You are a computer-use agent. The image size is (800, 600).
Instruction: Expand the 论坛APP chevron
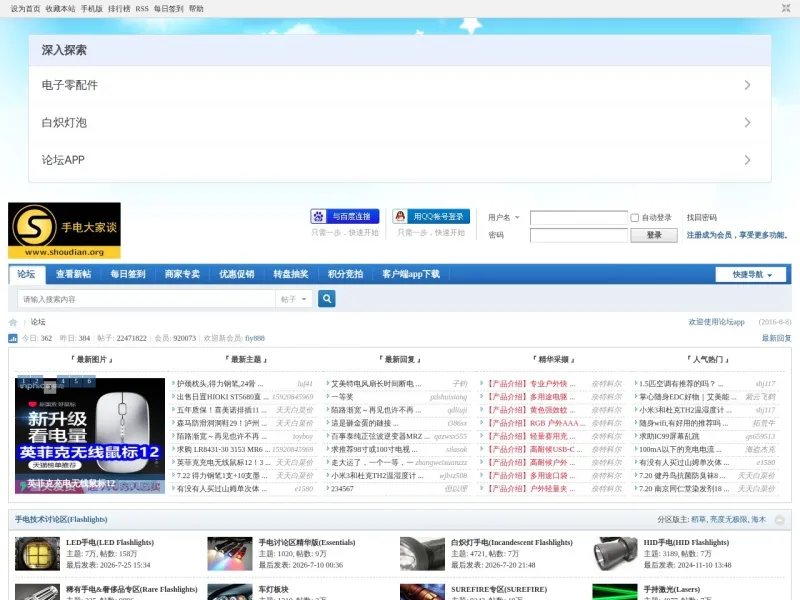click(747, 160)
